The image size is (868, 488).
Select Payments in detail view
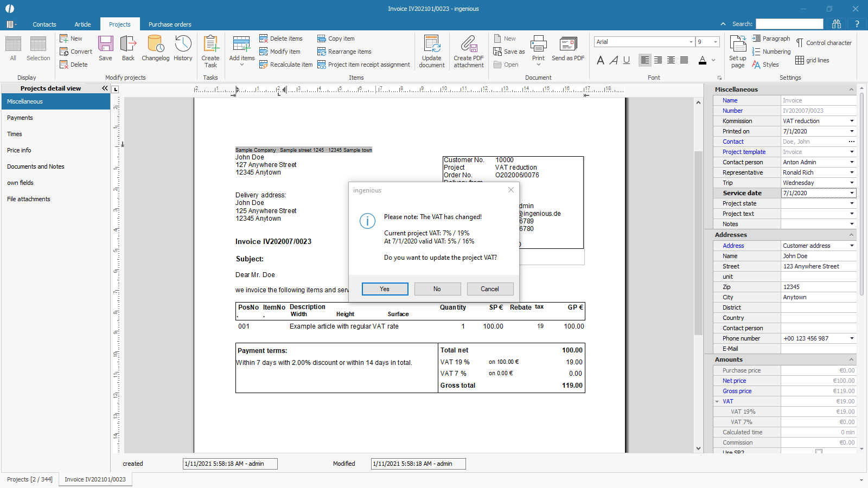tap(20, 118)
